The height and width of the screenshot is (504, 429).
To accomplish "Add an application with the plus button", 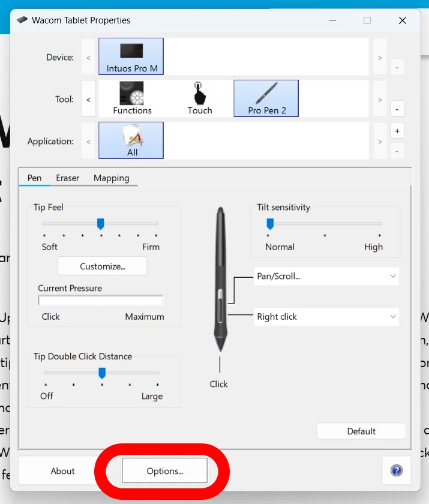I will pos(397,131).
